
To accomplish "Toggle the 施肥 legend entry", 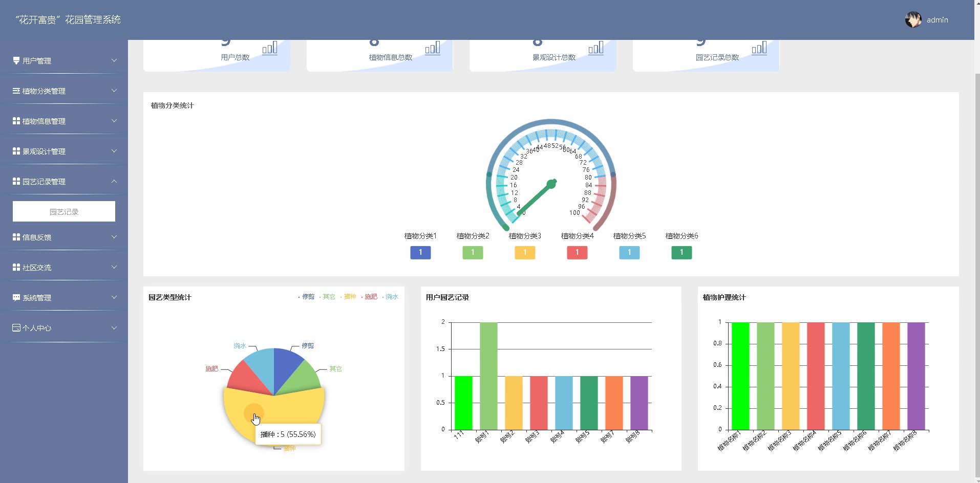I will coord(369,297).
